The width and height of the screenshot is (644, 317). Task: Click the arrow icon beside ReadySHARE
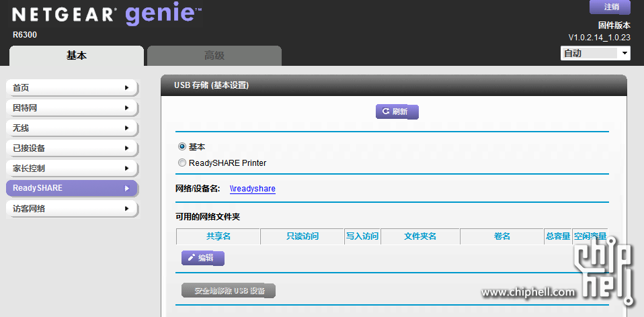126,188
